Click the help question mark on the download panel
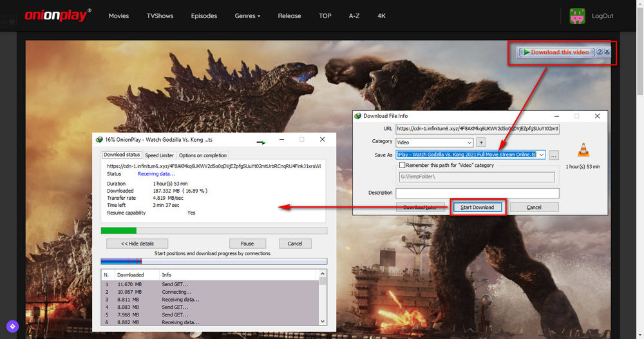The image size is (644, 339). 600,52
